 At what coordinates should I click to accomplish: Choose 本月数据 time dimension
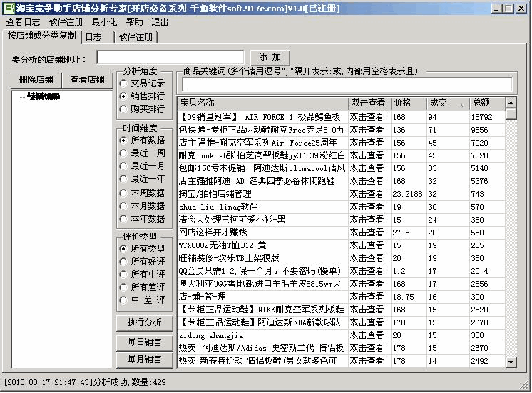[x=123, y=205]
